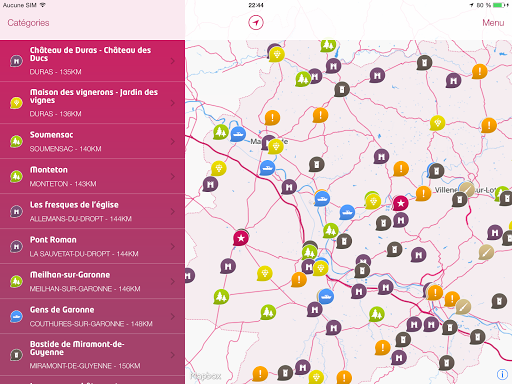Tap grape icon beside Maison des vignerons

click(16, 103)
